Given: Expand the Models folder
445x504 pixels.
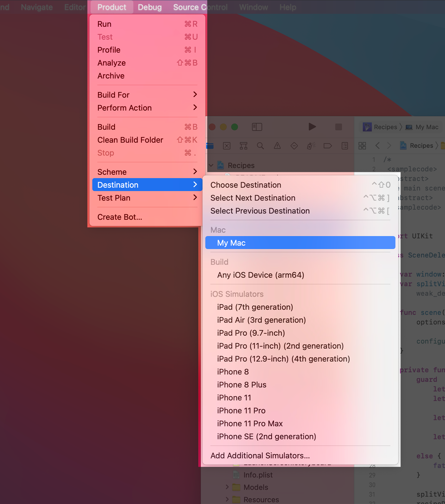Looking at the screenshot, I should pyautogui.click(x=227, y=487).
